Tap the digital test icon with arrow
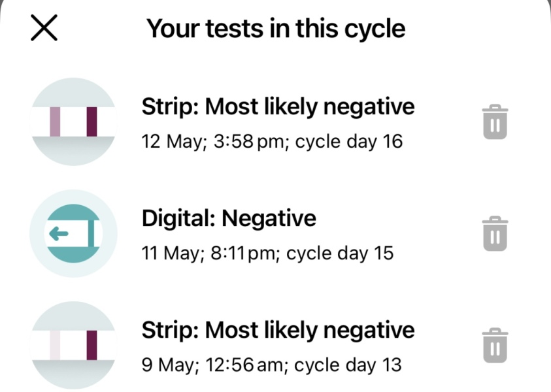The image size is (551, 392). (73, 233)
